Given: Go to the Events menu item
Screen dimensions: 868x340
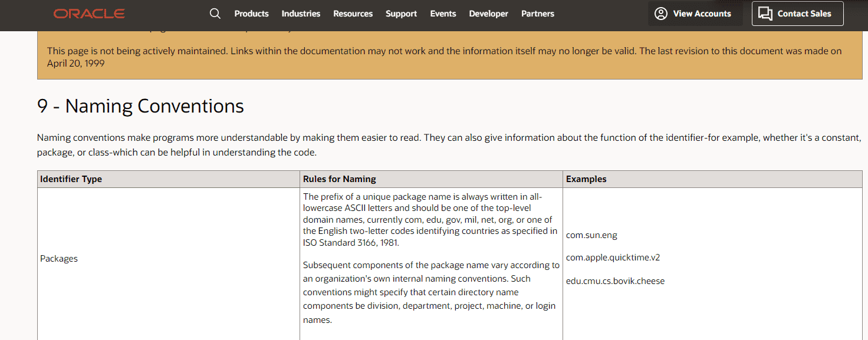Looking at the screenshot, I should coord(443,14).
